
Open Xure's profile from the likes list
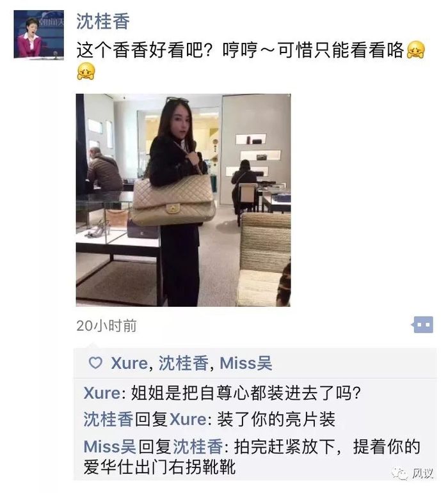tap(129, 363)
